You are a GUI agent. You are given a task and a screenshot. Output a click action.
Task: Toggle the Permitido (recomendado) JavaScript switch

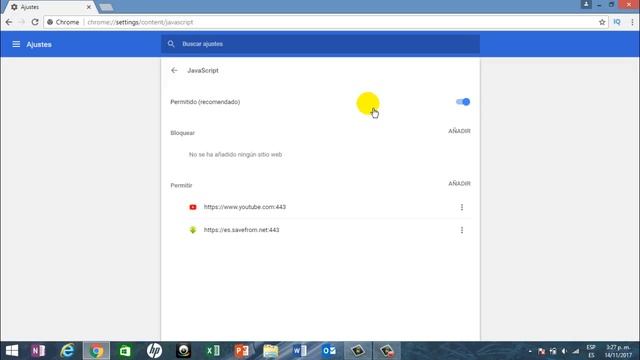(463, 102)
